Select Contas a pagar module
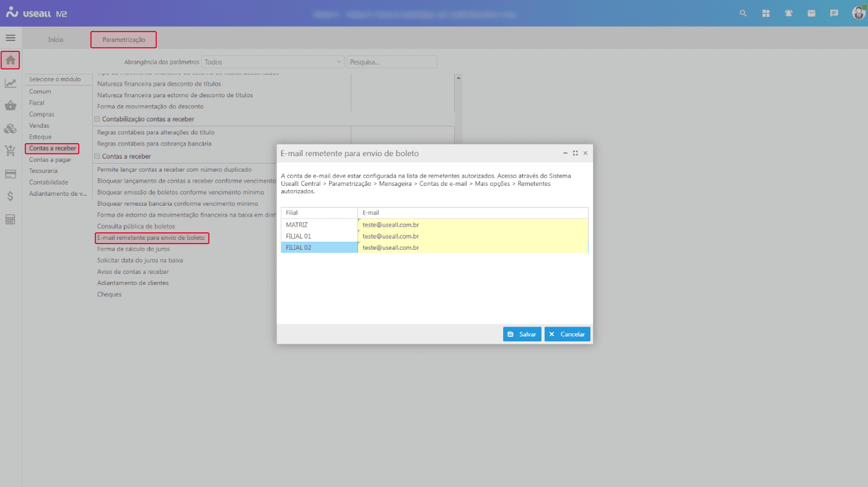Viewport: 868px width, 487px height. coord(50,160)
